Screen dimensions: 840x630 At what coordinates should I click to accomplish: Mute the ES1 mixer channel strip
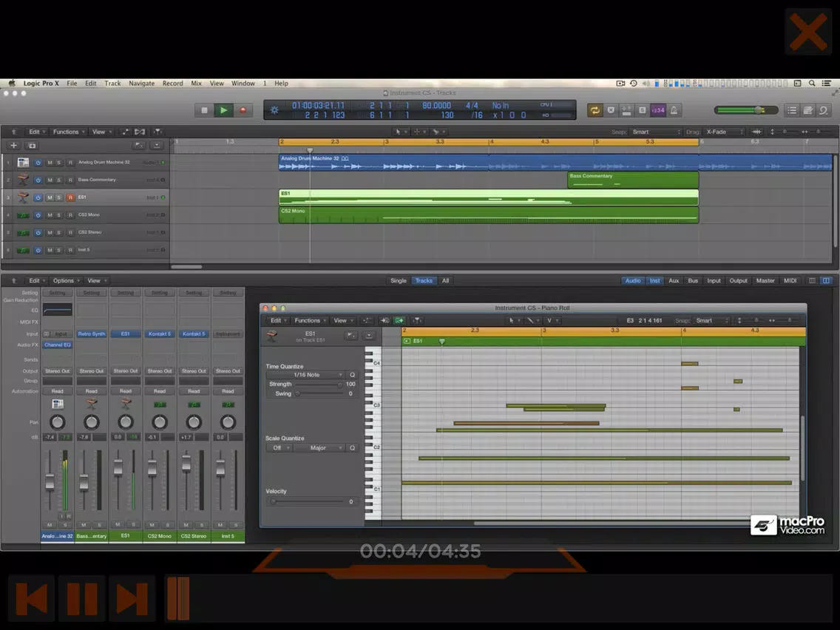[x=118, y=524]
